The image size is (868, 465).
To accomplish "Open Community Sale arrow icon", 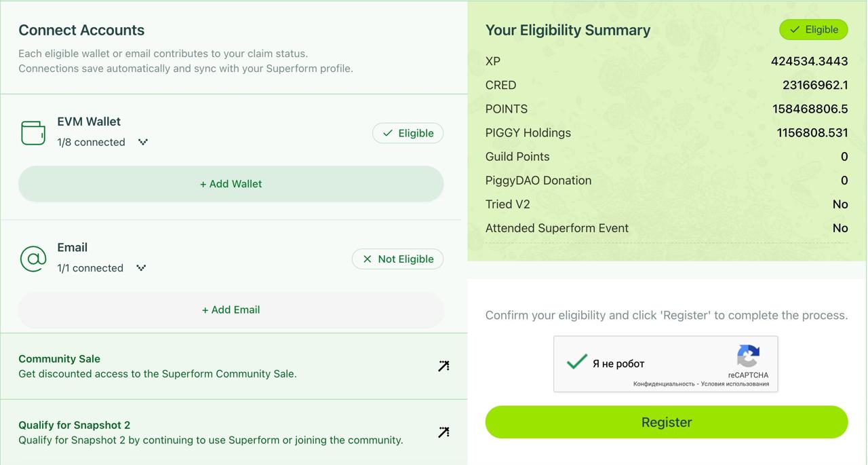I will 443,366.
